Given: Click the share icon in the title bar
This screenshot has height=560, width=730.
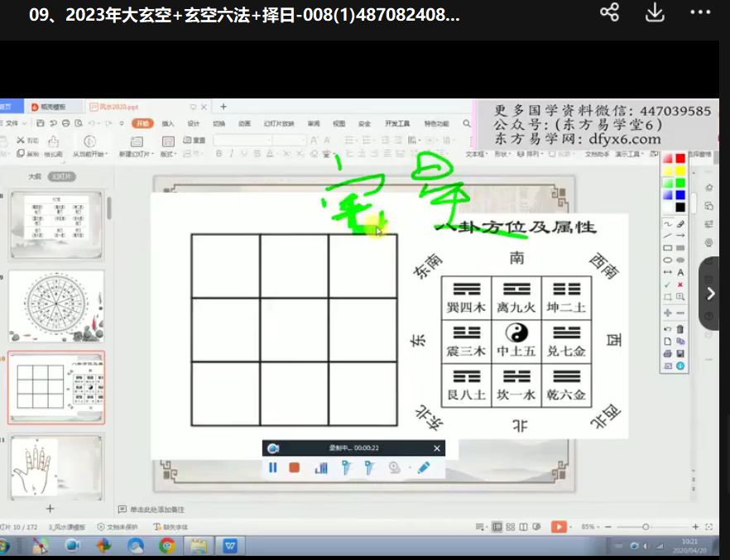Looking at the screenshot, I should [609, 12].
